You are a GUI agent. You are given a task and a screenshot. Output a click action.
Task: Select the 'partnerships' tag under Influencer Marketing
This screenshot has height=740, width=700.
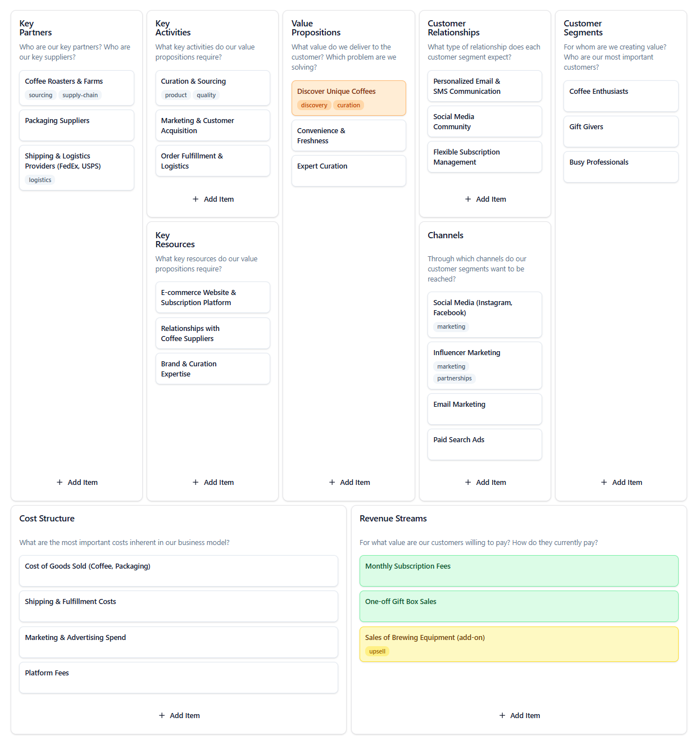coord(454,378)
